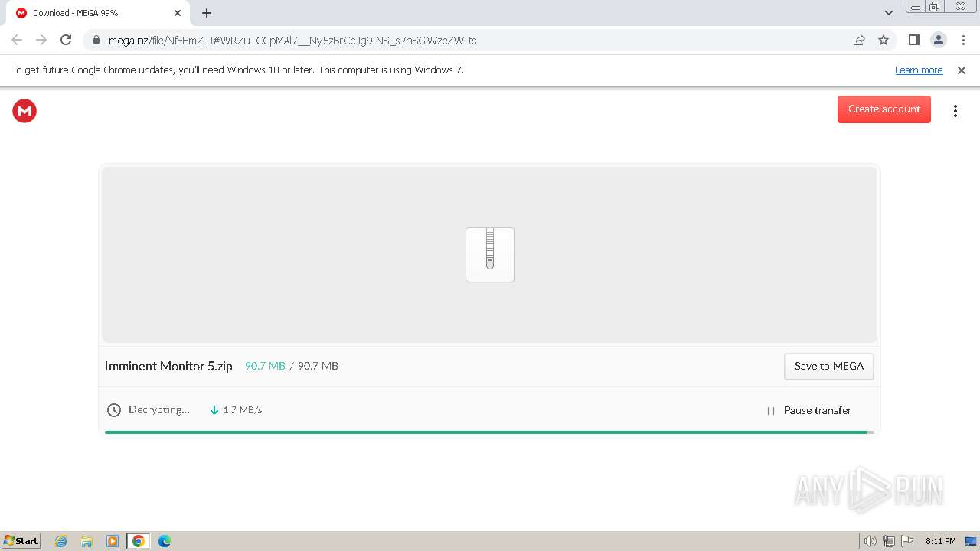Click the Decrypting... status text

point(159,410)
